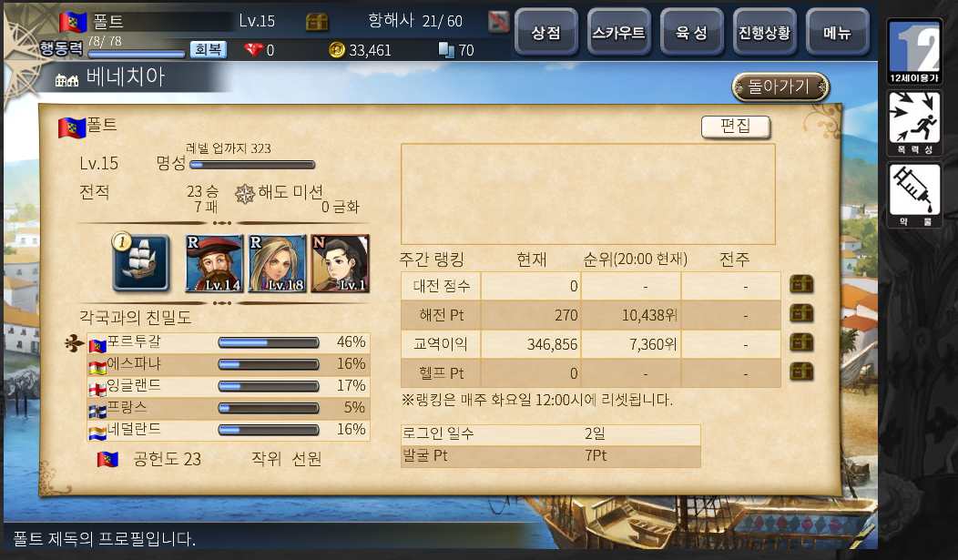Open the 상점 shop menu
The width and height of the screenshot is (958, 560).
[545, 33]
